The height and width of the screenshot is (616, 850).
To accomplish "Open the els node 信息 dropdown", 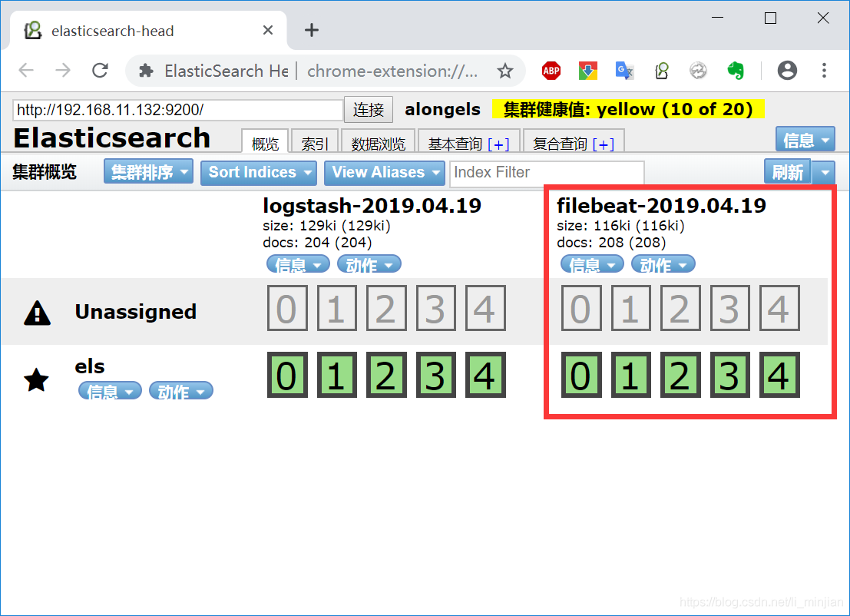I will 110,390.
